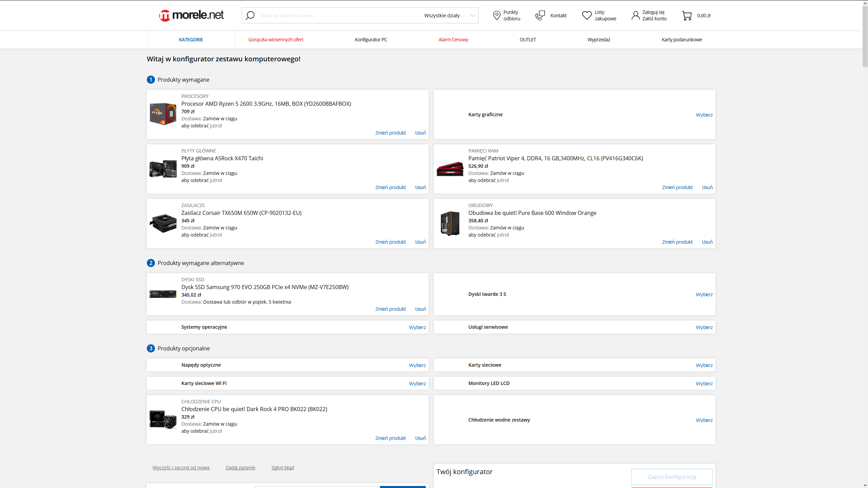Click the Patriot Viper RAM product image

coord(450,168)
